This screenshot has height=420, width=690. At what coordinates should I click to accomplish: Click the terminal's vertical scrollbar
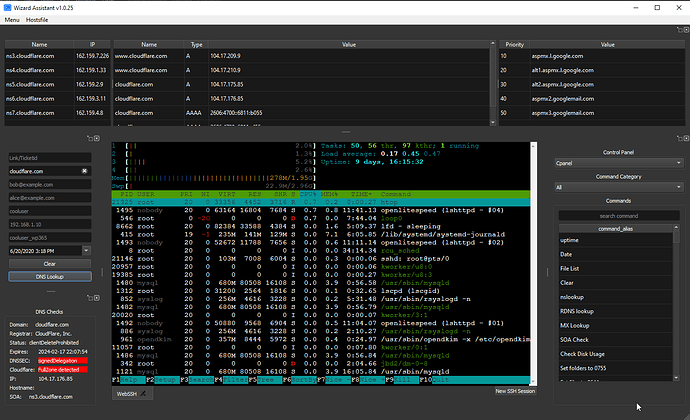click(533, 263)
